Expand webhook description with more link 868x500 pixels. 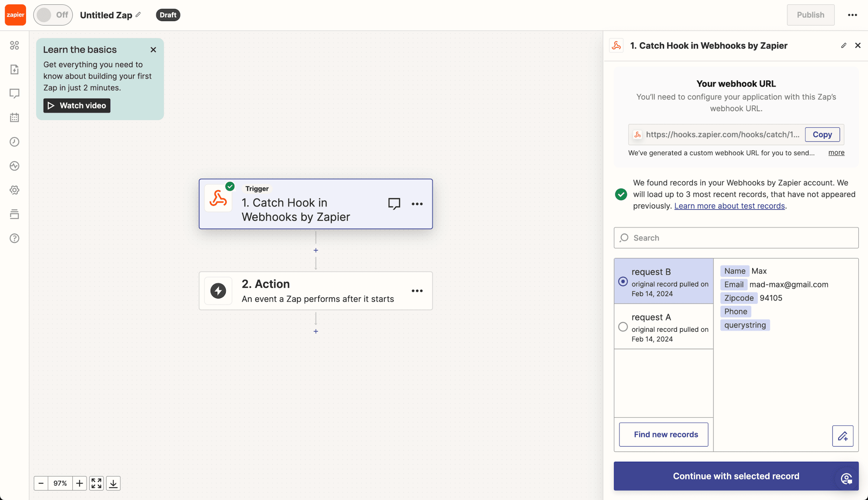836,153
